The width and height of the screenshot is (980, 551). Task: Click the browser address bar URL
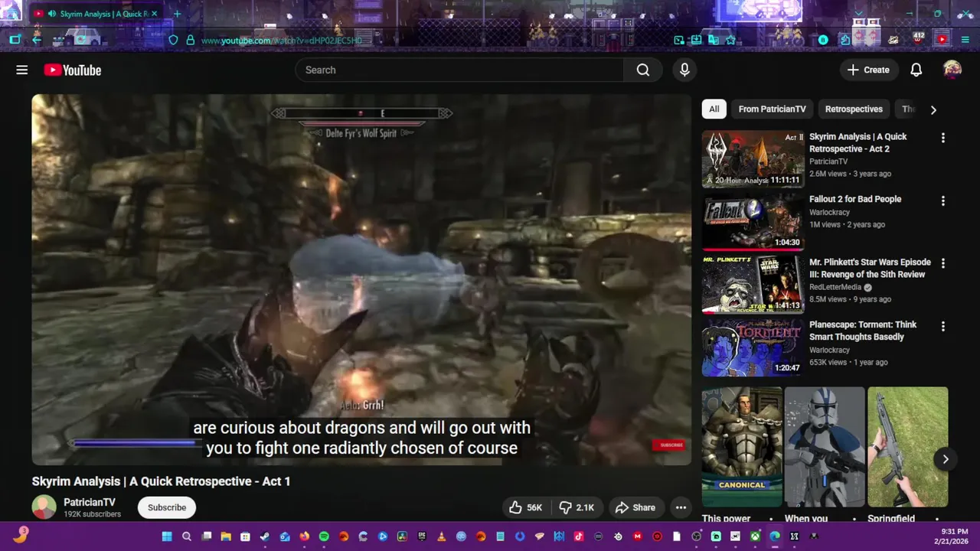[282, 41]
